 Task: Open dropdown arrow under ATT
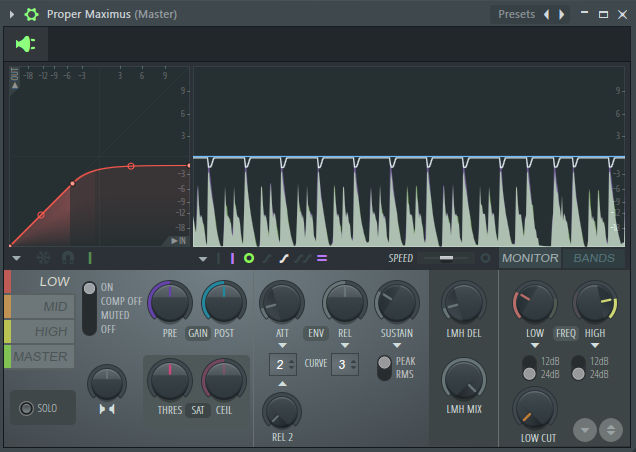pyautogui.click(x=282, y=346)
